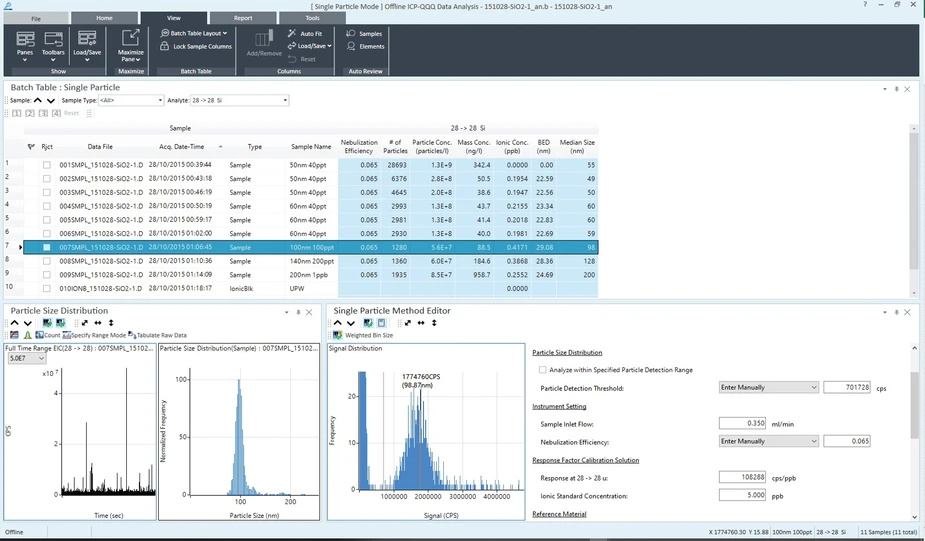925x541 pixels.
Task: Click the green peak icon in Particle Size Distribution
Action: pyautogui.click(x=27, y=335)
